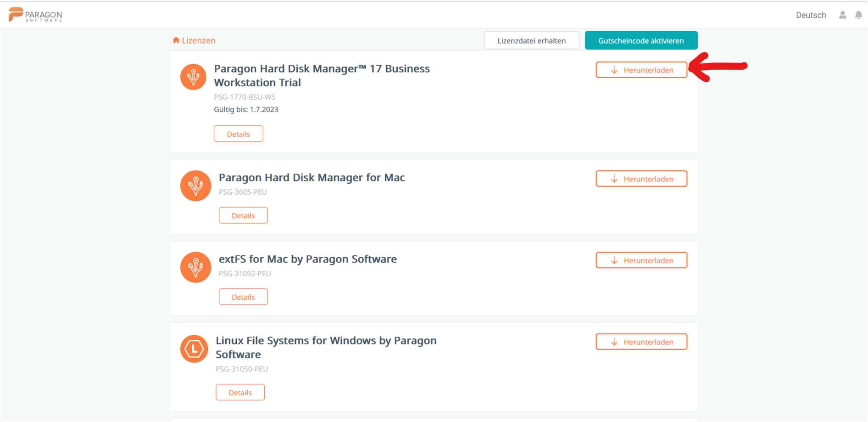
Task: Open the user account profile icon
Action: click(x=842, y=15)
